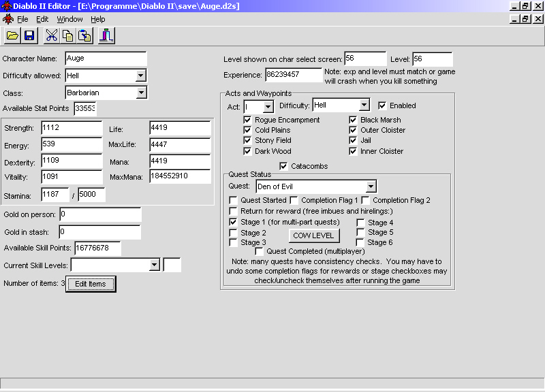Click Level shown on char select field
This screenshot has height=392, width=545.
pos(365,59)
